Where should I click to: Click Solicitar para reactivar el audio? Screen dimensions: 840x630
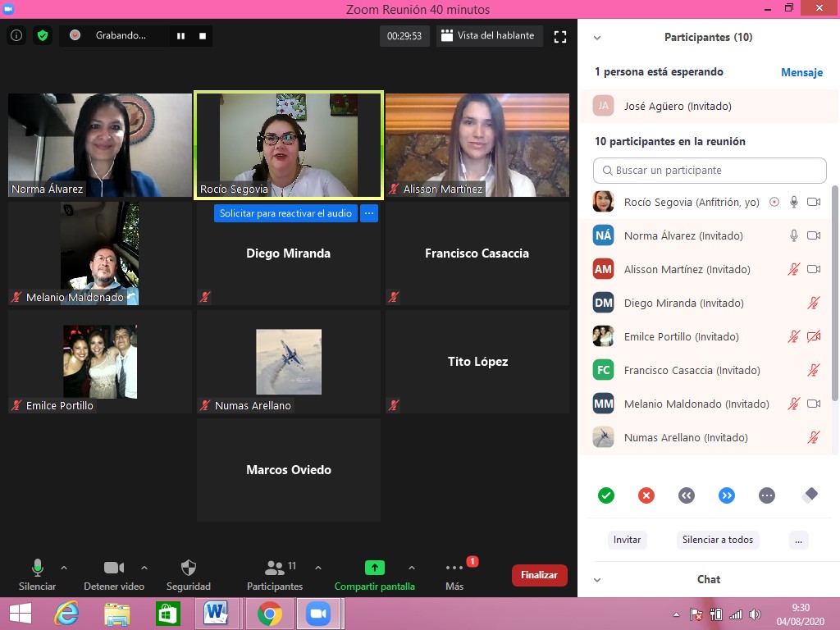coord(285,213)
